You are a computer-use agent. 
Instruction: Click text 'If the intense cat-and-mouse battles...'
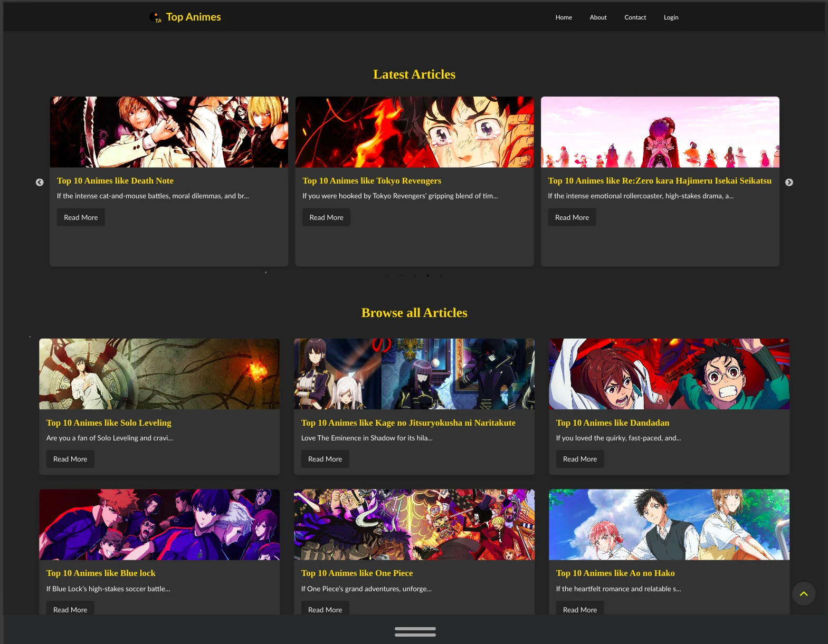[153, 196]
